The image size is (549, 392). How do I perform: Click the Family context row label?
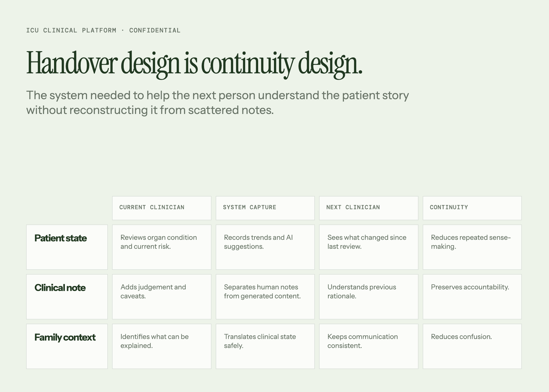click(x=67, y=346)
